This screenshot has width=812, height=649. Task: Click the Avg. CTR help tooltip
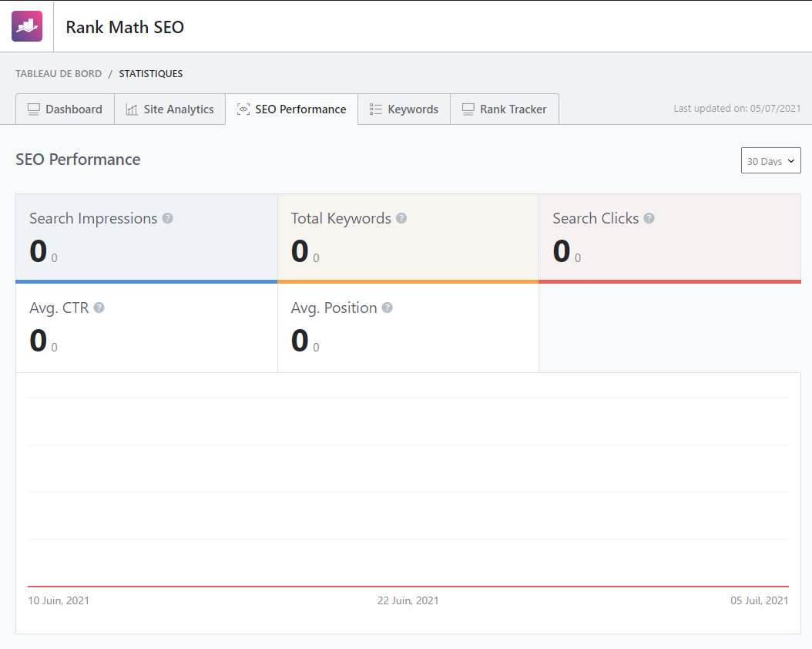(x=99, y=308)
